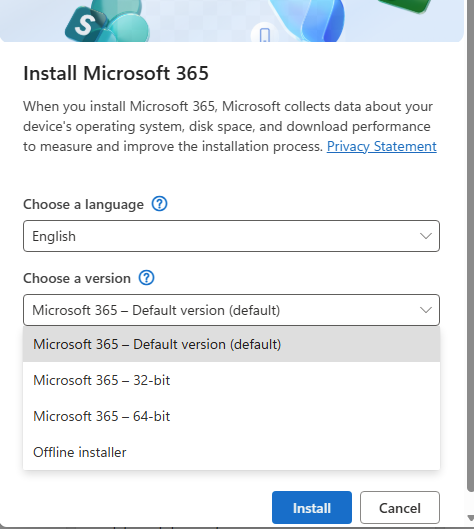The image size is (474, 529).
Task: Pick the Offline installer option
Action: [x=231, y=452]
